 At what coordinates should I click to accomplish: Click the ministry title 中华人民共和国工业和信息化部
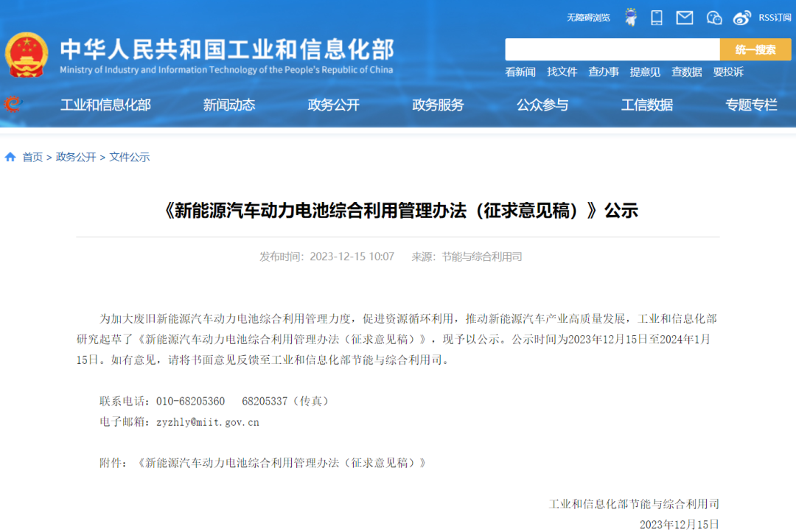[227, 49]
